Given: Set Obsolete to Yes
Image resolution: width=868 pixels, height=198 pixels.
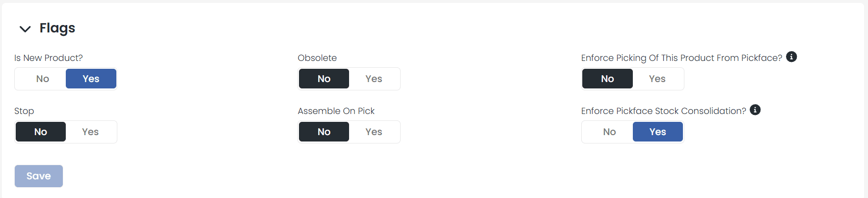Looking at the screenshot, I should (374, 79).
